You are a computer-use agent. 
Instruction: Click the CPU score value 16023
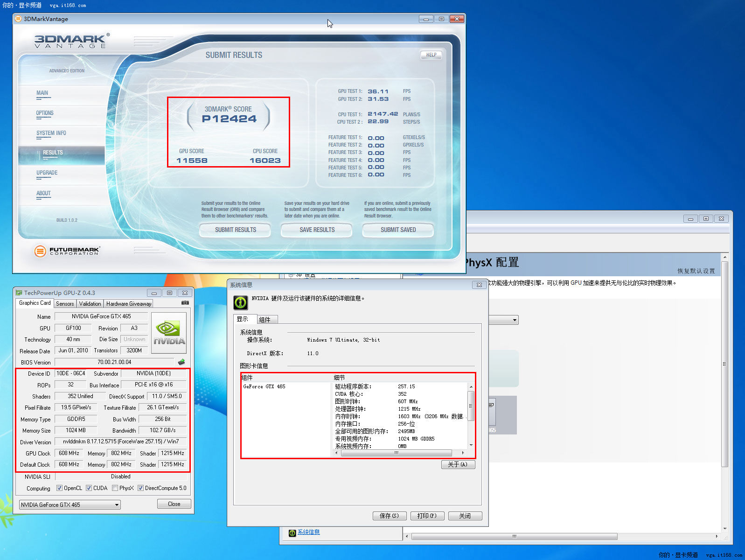[x=265, y=161]
